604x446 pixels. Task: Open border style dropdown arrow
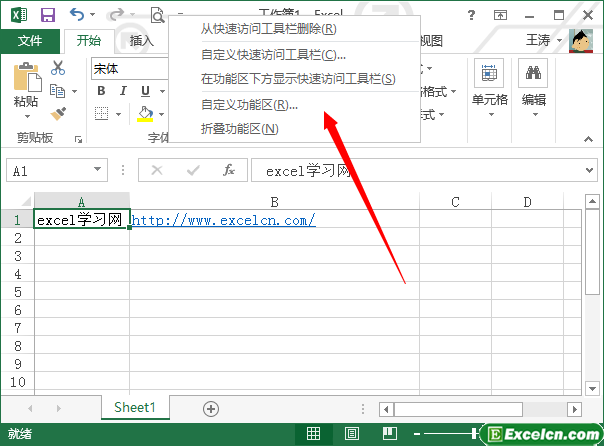pos(118,114)
